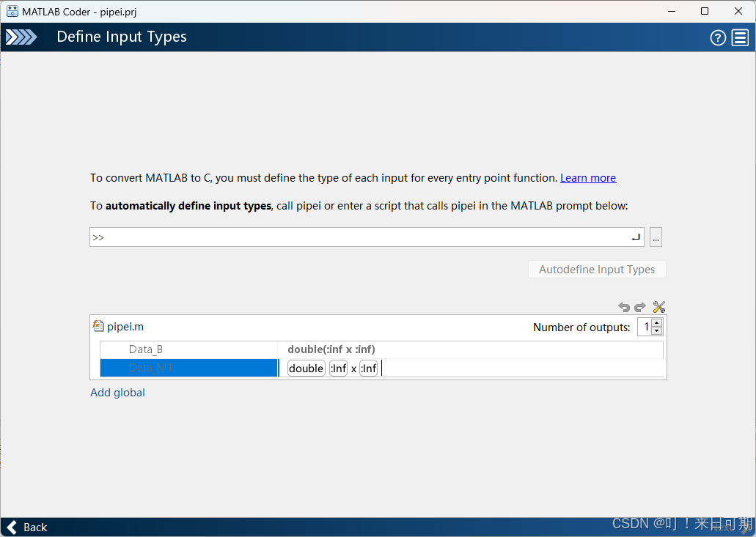Click the MATLAB prompt input field

click(x=367, y=237)
